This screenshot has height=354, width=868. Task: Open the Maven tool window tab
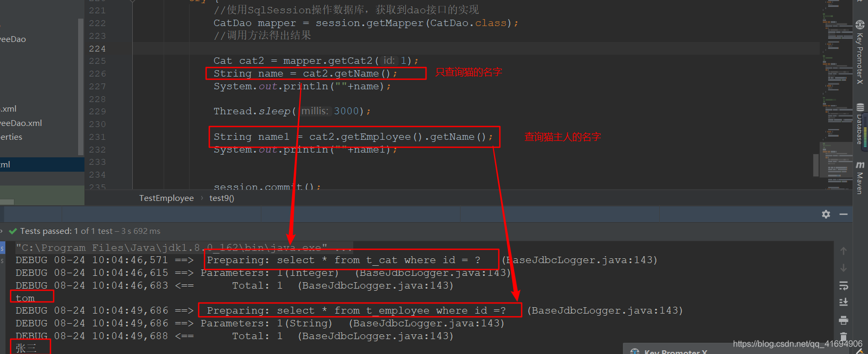[x=860, y=178]
